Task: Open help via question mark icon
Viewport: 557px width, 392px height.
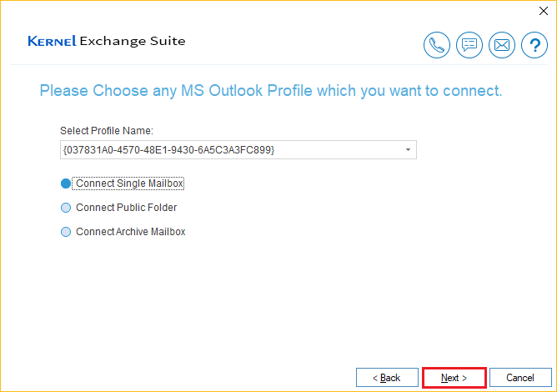Action: [x=534, y=45]
